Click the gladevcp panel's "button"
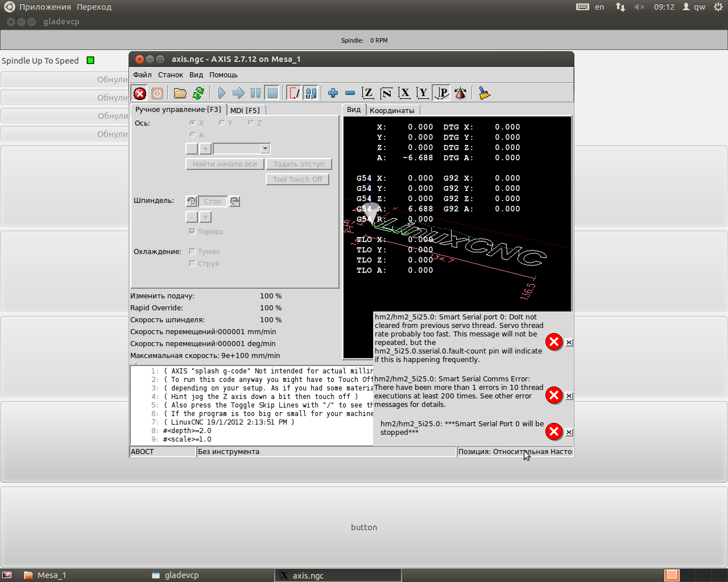The image size is (728, 582). point(364,527)
